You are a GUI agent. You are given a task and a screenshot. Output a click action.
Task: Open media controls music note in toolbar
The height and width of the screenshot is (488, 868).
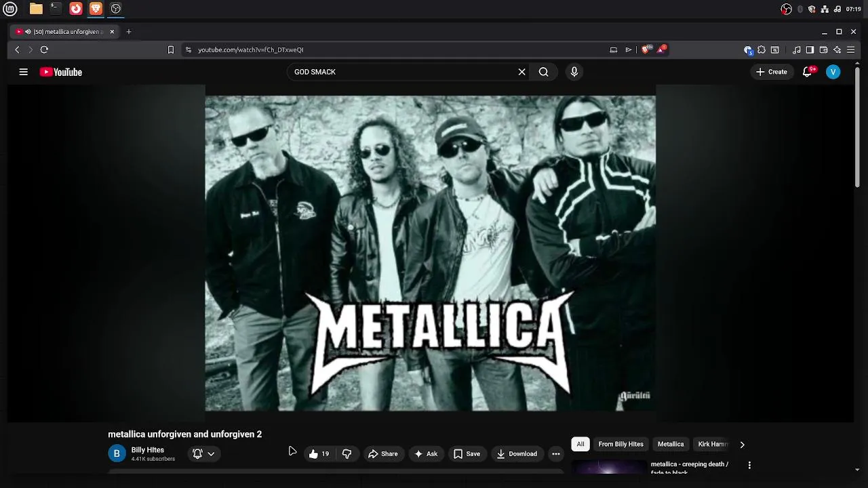(x=797, y=49)
